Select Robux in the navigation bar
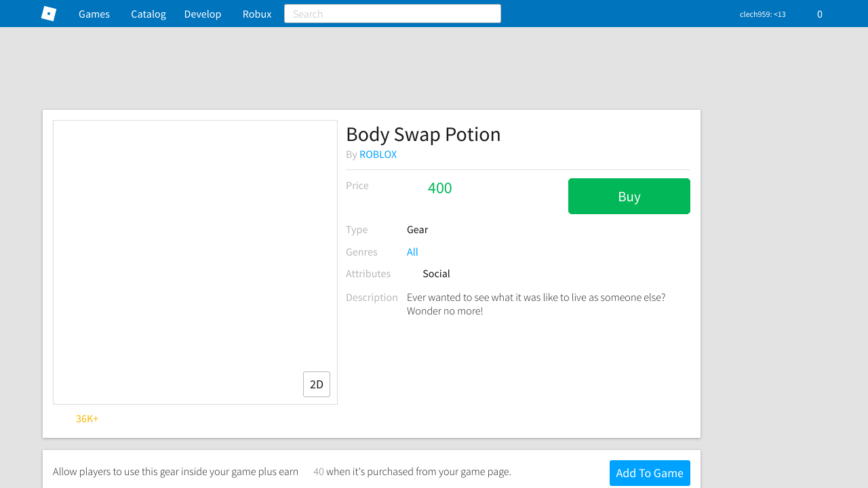The height and width of the screenshot is (488, 868). (x=257, y=14)
